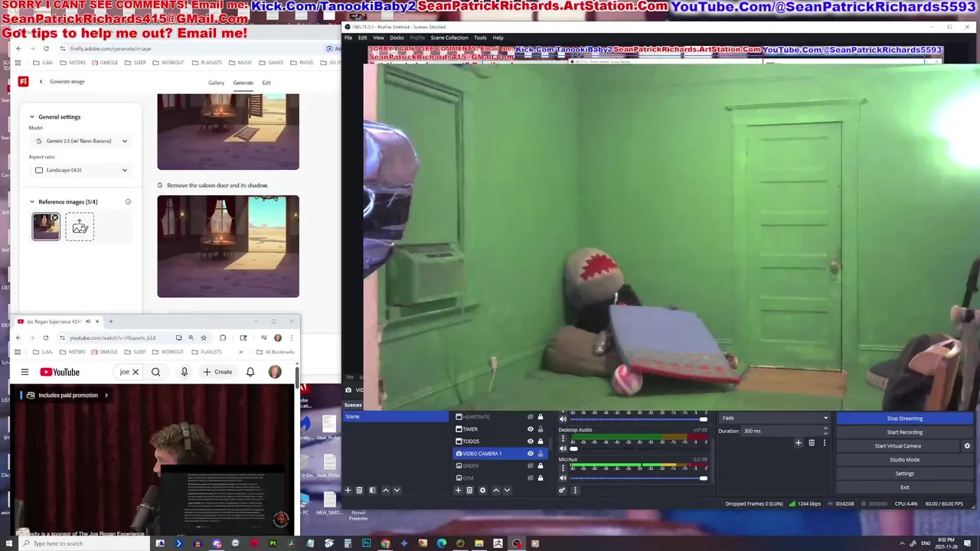Hide the VIDEO CAMERA 1 source
Viewport: 980px width, 551px height.
tap(530, 454)
